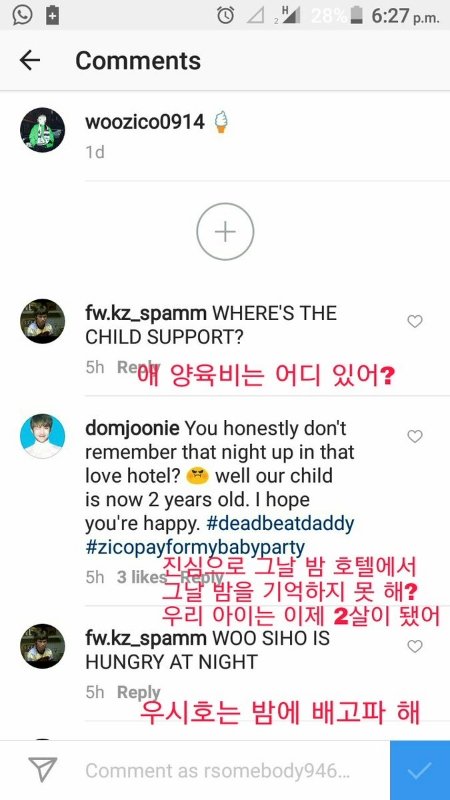The width and height of the screenshot is (450, 800).
Task: Open domjoonie username link
Action: [x=132, y=429]
